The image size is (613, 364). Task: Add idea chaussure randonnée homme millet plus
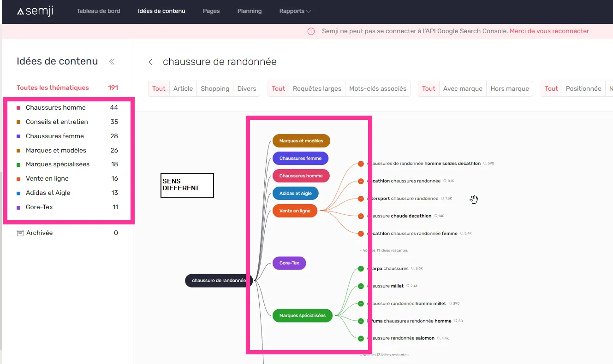click(361, 304)
